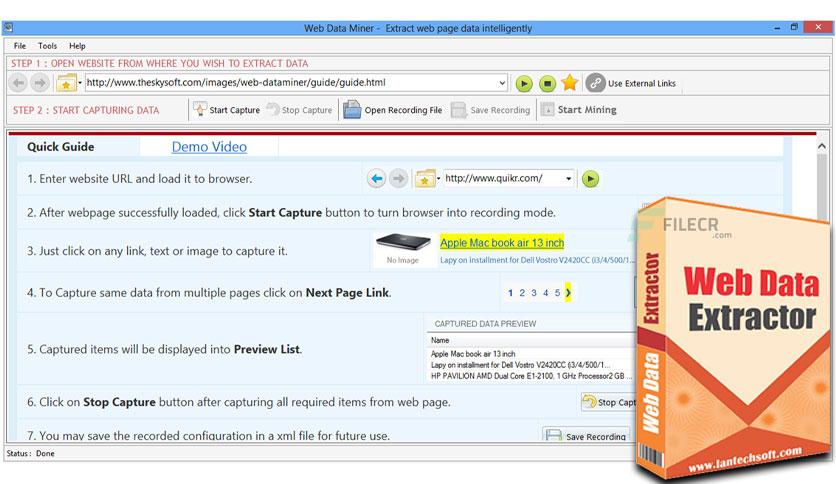Click Start Mining button
836x484 pixels.
(578, 110)
